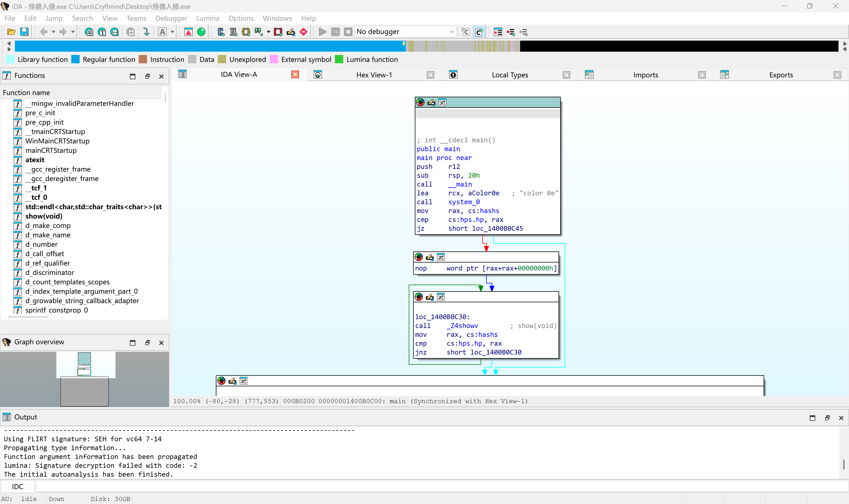Image resolution: width=849 pixels, height=504 pixels.
Task: Open the Debugger menu
Action: pyautogui.click(x=171, y=18)
